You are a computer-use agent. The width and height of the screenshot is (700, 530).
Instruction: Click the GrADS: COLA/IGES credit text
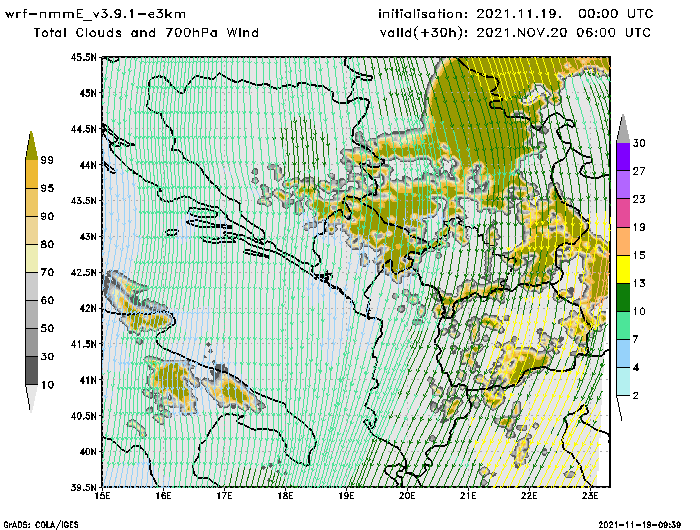41,525
